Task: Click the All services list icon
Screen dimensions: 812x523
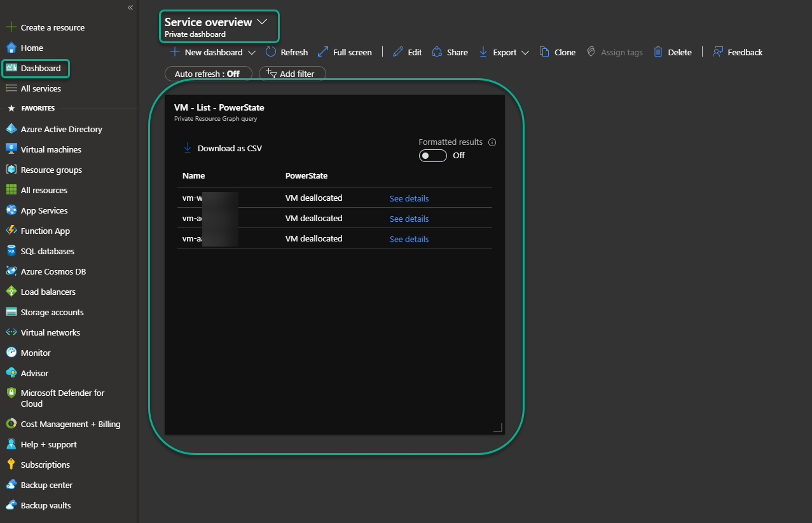Action: (x=11, y=88)
